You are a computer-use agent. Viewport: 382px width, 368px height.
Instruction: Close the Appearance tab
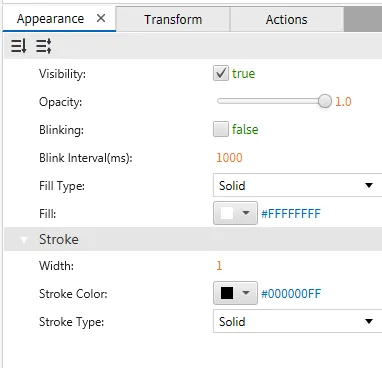click(101, 18)
